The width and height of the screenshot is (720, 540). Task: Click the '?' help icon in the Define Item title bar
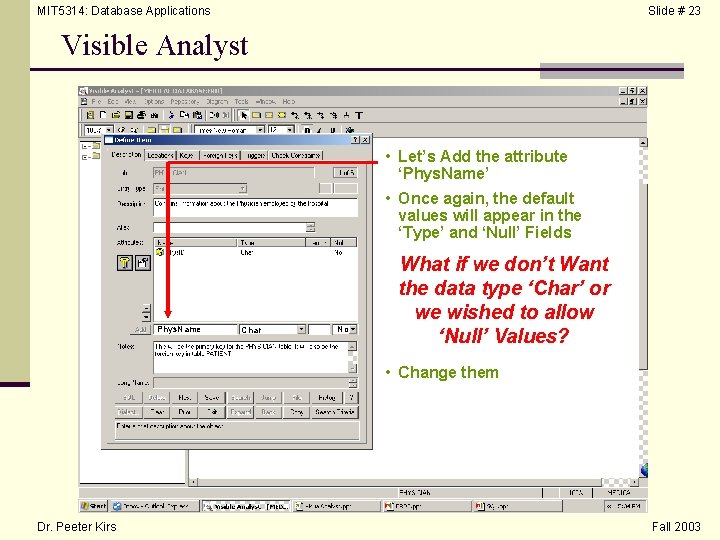355,140
